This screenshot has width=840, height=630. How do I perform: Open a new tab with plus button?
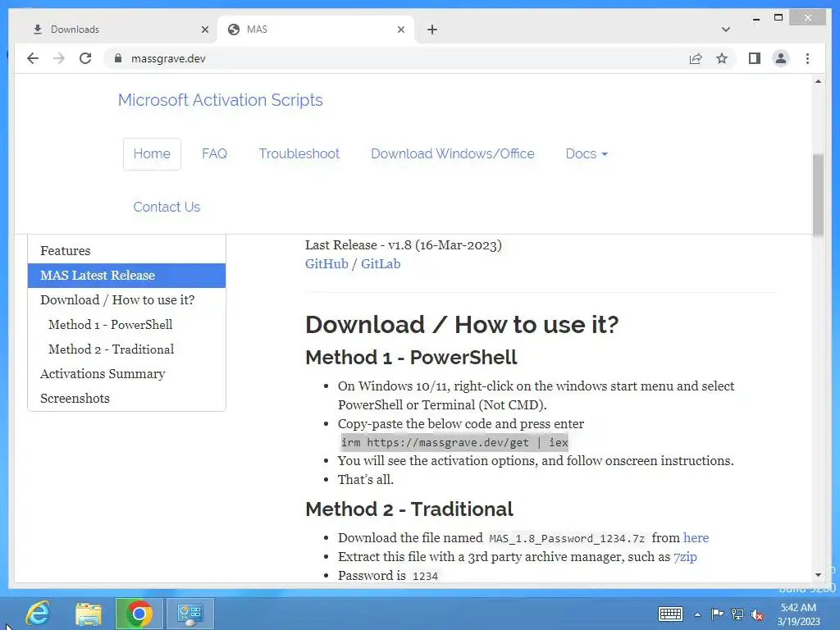pos(432,30)
